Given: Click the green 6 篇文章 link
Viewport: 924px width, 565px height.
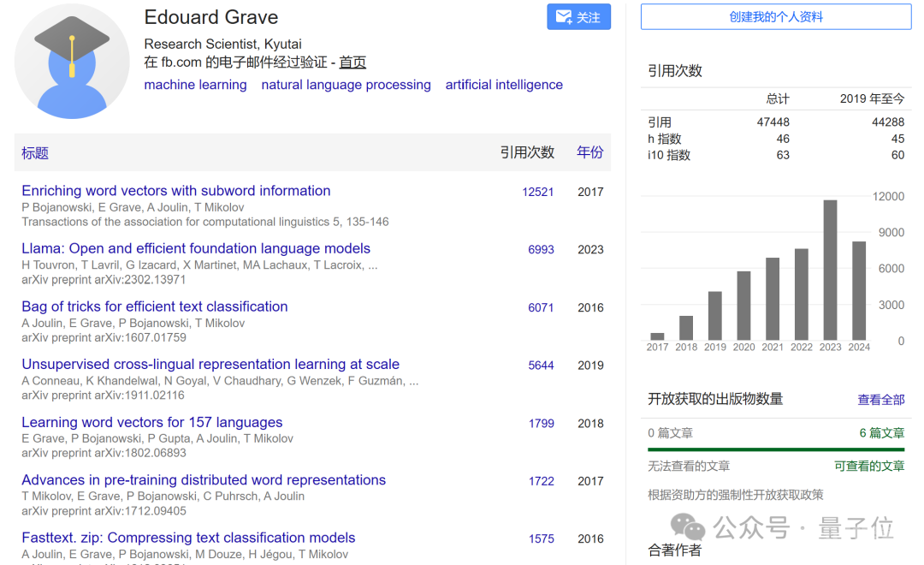Looking at the screenshot, I should pyautogui.click(x=881, y=433).
